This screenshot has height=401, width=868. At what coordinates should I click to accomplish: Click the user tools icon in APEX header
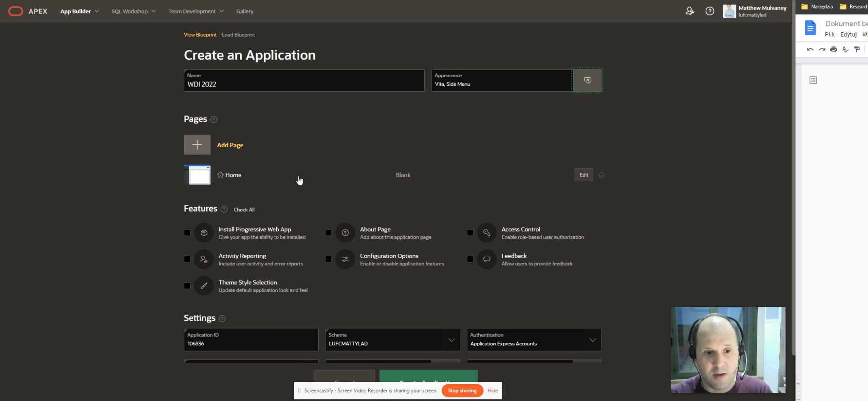click(690, 11)
